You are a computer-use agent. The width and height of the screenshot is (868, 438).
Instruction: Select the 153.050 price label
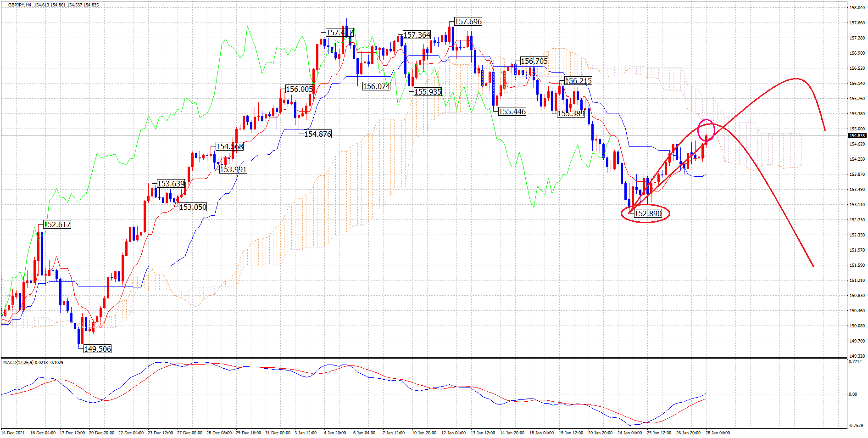coord(193,207)
